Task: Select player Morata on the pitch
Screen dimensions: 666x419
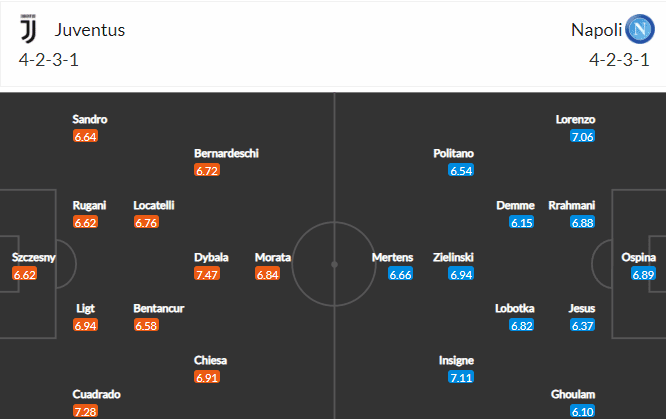Action: (x=273, y=258)
